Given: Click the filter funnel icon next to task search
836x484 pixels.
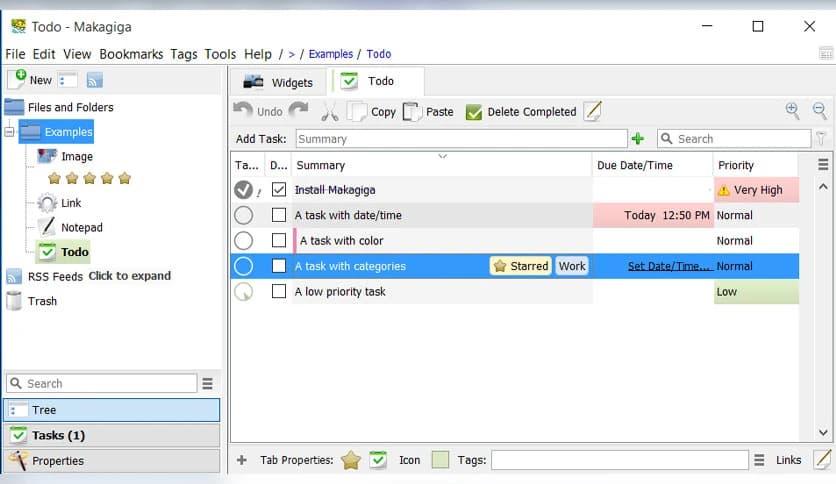Looking at the screenshot, I should (x=822, y=139).
